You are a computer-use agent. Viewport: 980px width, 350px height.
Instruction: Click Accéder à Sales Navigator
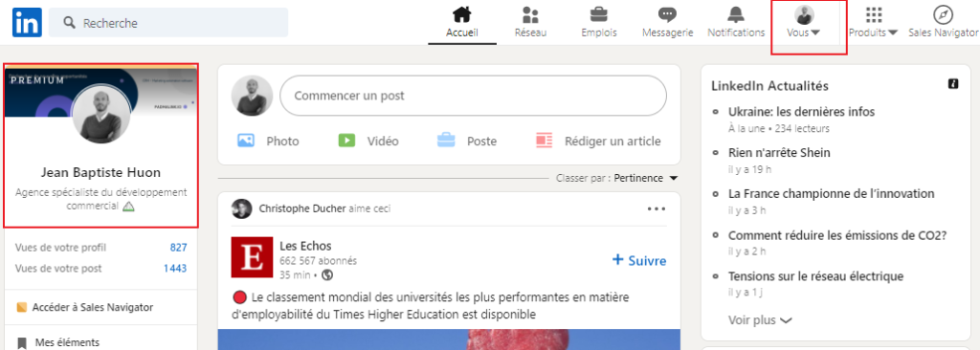84,307
